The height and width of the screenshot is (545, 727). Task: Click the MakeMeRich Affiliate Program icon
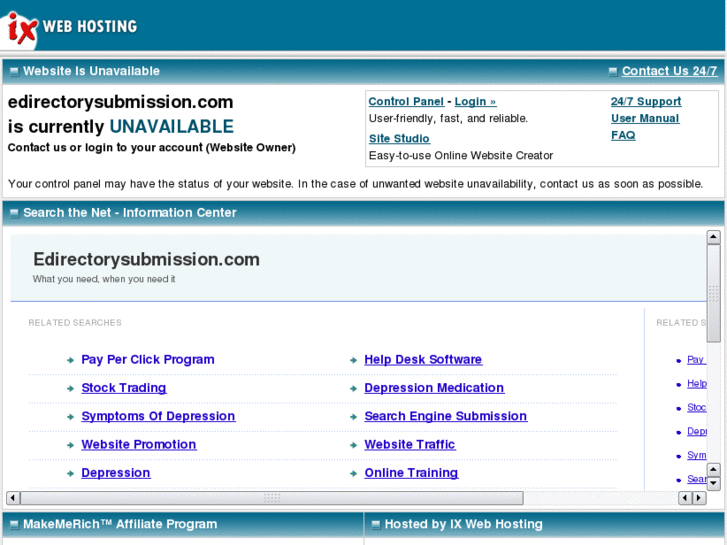[x=14, y=525]
